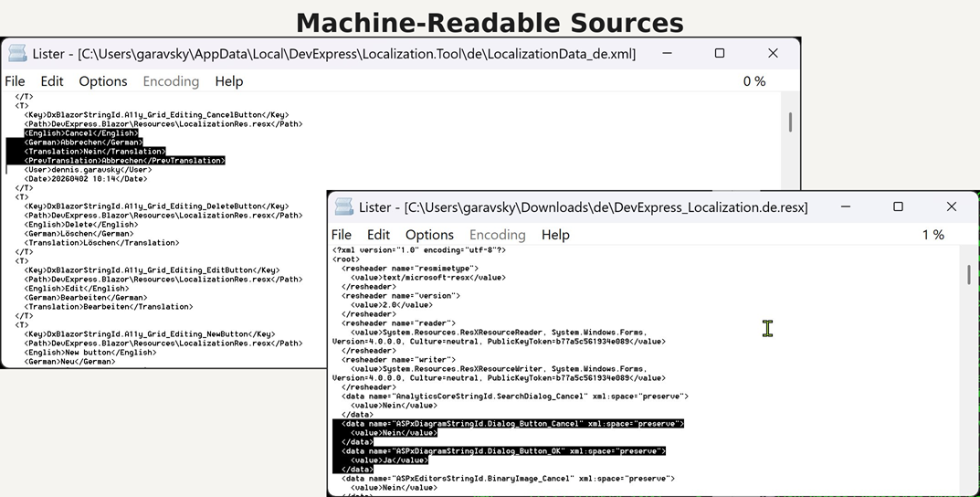Viewport: 980px width, 497px height.
Task: Click the text/microsoft-resx value line
Action: (x=428, y=278)
